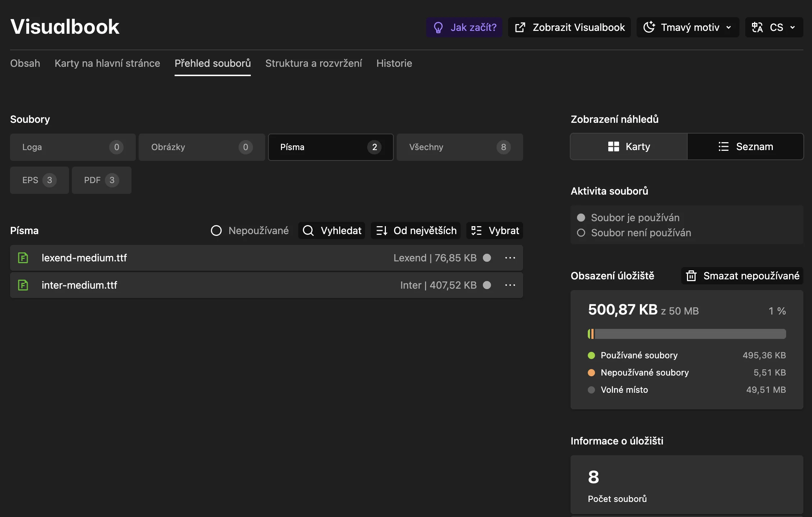Click the inter-medium.ttf file name
Image resolution: width=812 pixels, height=517 pixels.
pos(79,285)
